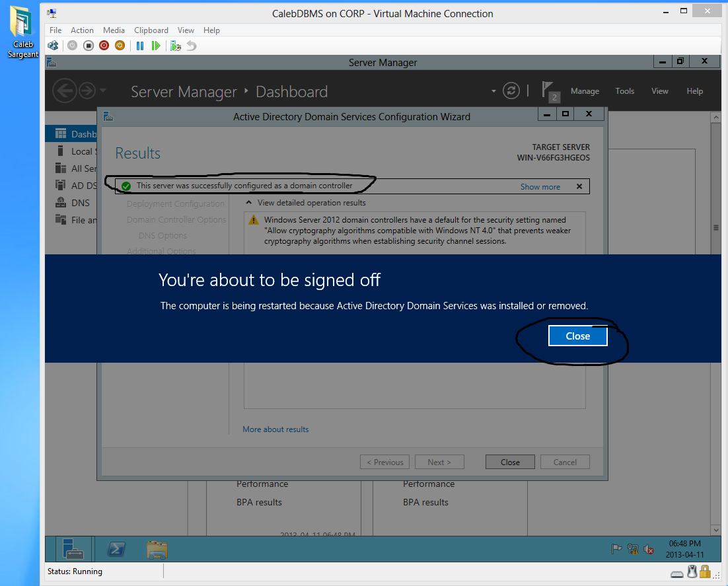This screenshot has width=728, height=586.
Task: Open Server Manager Help menu
Action: [x=694, y=91]
